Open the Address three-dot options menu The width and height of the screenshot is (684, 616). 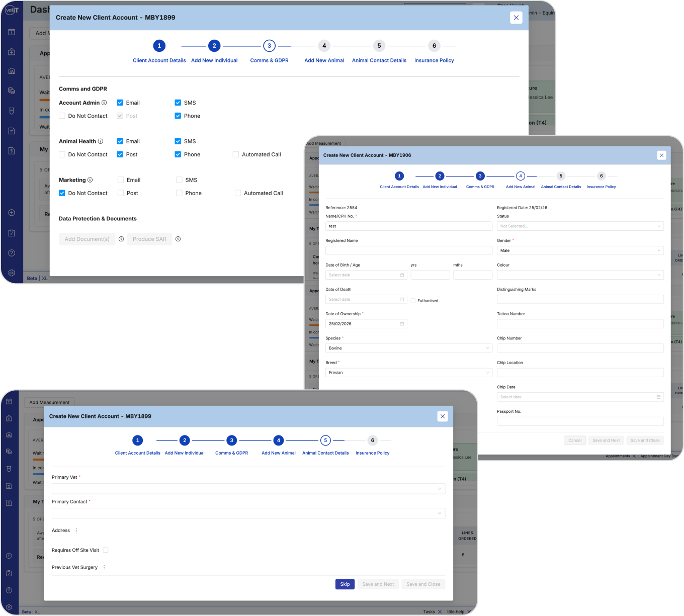(x=76, y=531)
